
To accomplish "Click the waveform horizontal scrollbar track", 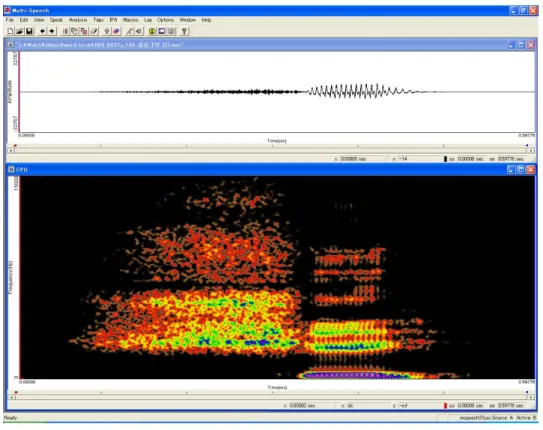I will (x=271, y=151).
